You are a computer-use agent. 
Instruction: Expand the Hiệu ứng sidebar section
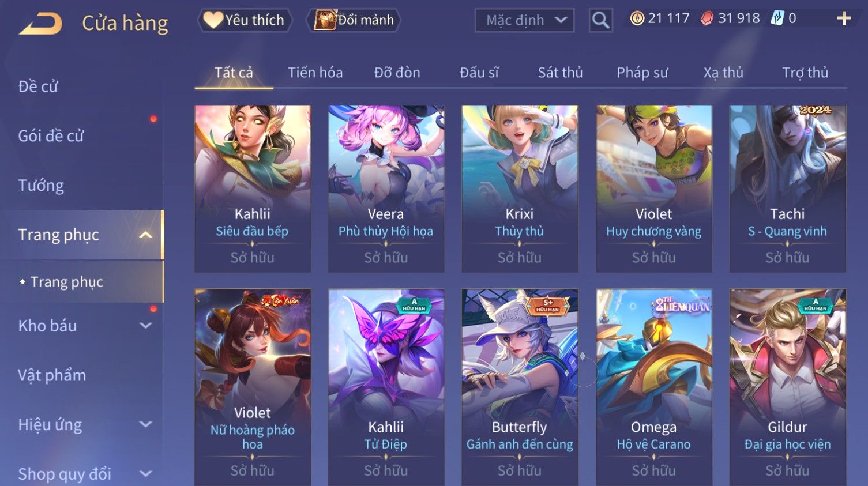tap(146, 425)
